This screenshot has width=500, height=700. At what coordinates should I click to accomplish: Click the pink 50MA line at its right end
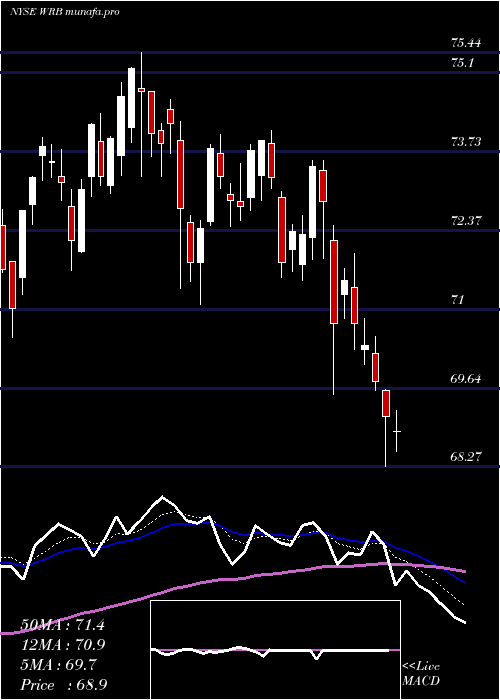(x=463, y=571)
